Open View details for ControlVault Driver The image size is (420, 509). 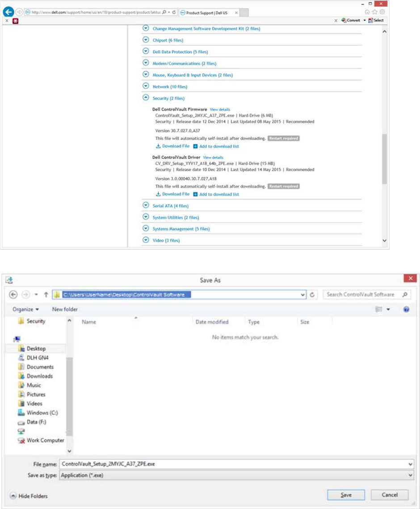[213, 158]
